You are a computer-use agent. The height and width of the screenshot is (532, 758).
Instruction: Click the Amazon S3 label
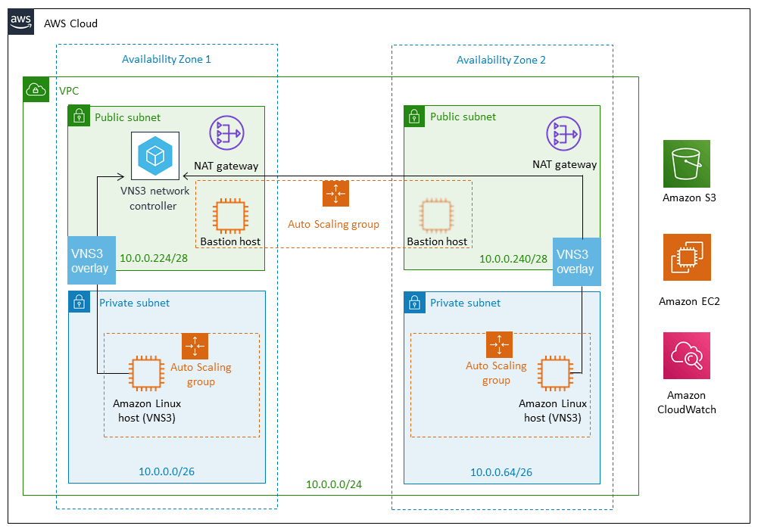[x=689, y=198]
